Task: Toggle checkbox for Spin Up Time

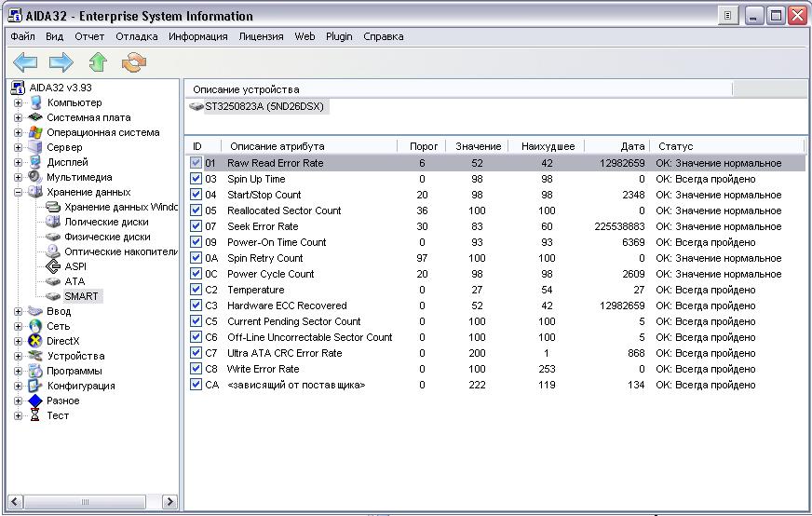Action: (196, 179)
